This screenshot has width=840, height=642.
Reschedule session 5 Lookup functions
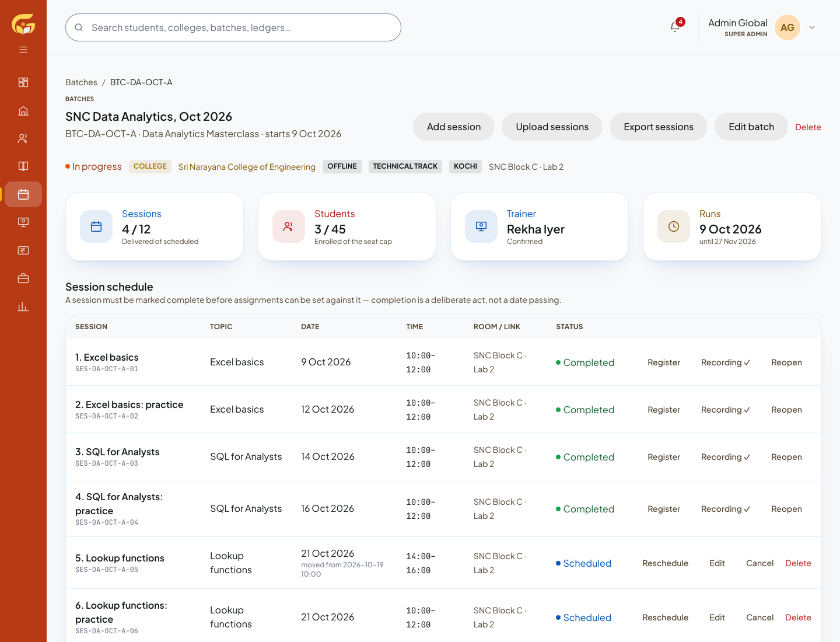point(666,563)
